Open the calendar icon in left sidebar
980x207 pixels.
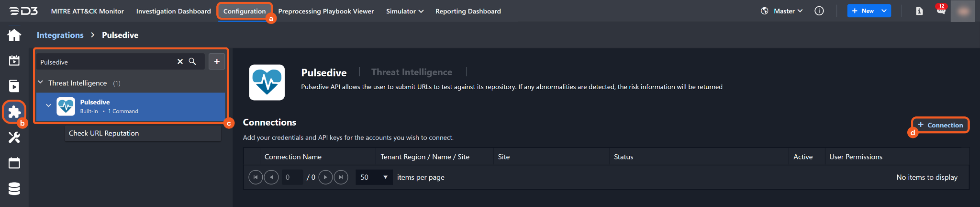click(14, 163)
